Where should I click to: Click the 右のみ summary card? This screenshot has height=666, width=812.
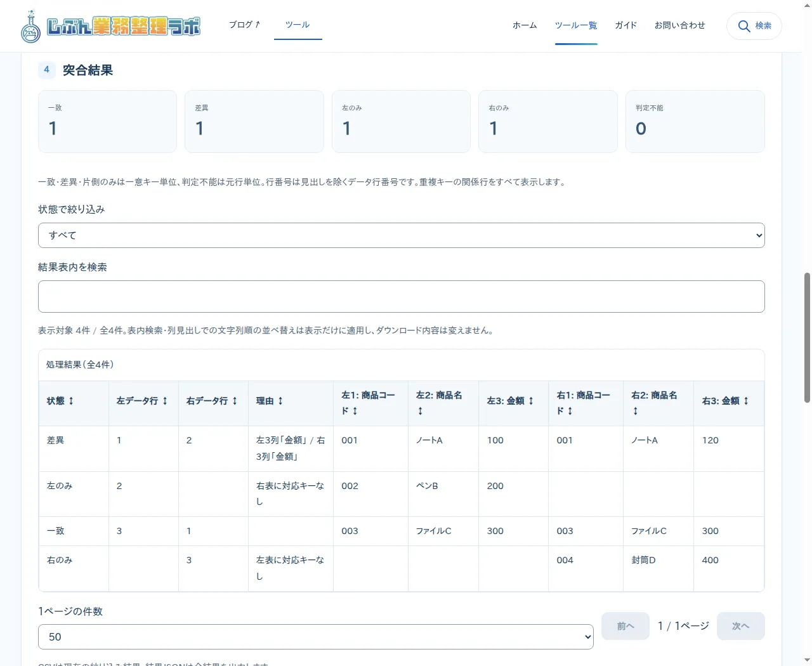coord(548,121)
